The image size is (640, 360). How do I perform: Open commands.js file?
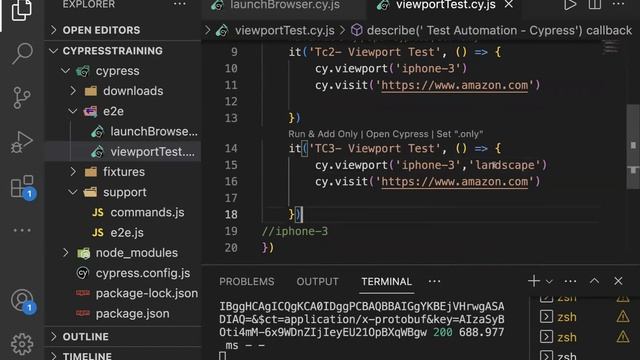point(122,213)
